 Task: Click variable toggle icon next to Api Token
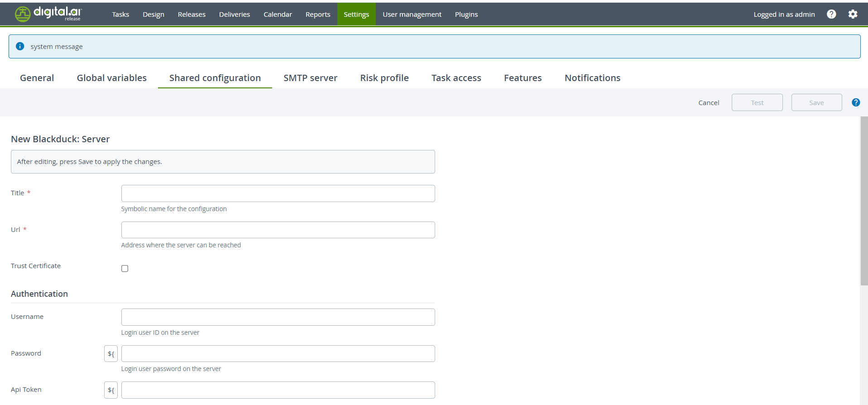tap(111, 390)
